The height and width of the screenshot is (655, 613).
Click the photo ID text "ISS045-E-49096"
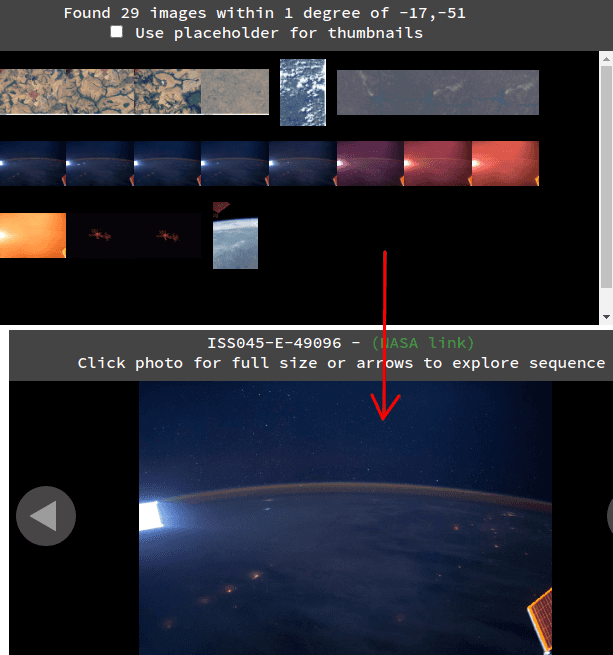pos(274,343)
